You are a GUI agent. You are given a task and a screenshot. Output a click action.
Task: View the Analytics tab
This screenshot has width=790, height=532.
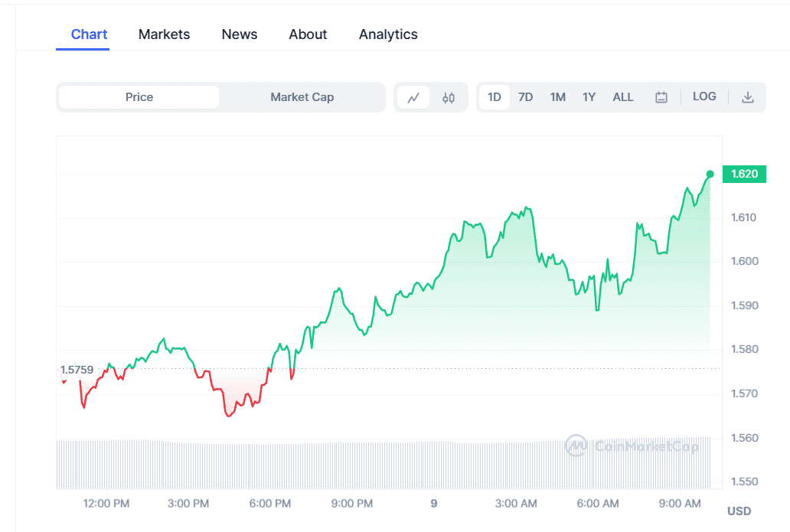point(388,34)
